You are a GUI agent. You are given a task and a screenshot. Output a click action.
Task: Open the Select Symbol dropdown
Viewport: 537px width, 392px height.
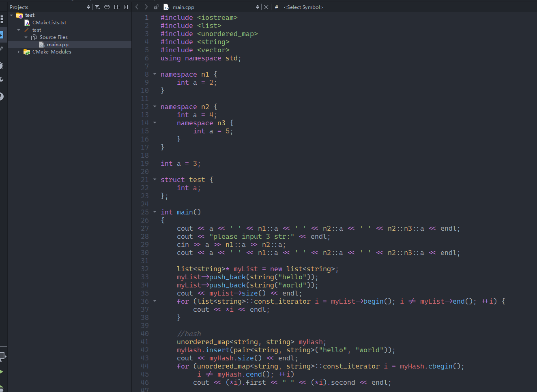tap(303, 7)
